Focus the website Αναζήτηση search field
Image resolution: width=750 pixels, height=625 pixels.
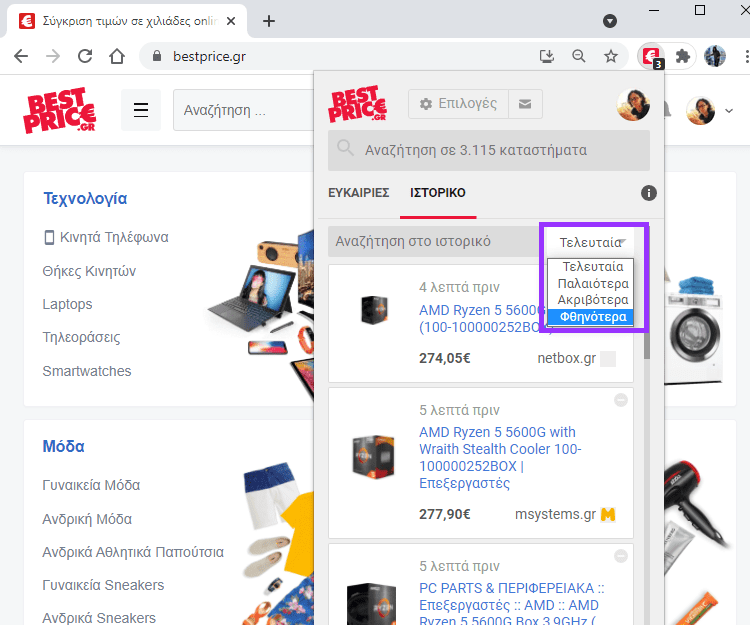click(x=244, y=110)
